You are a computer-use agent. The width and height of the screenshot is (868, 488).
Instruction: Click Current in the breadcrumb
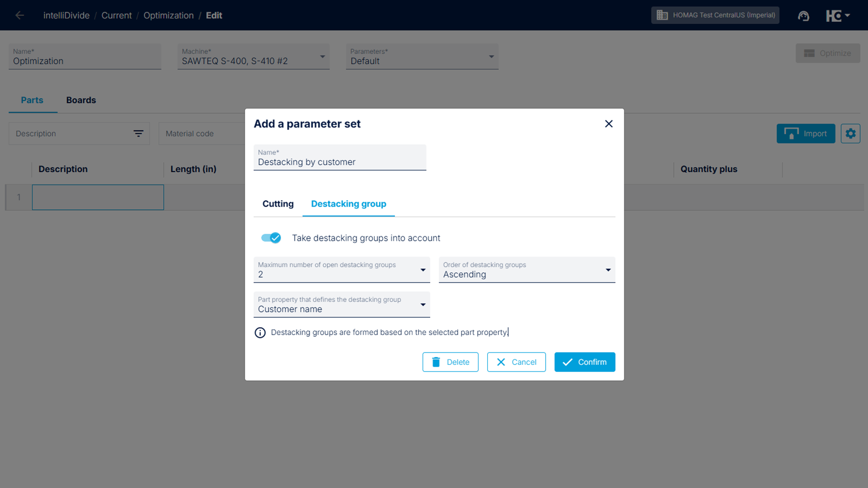click(117, 15)
